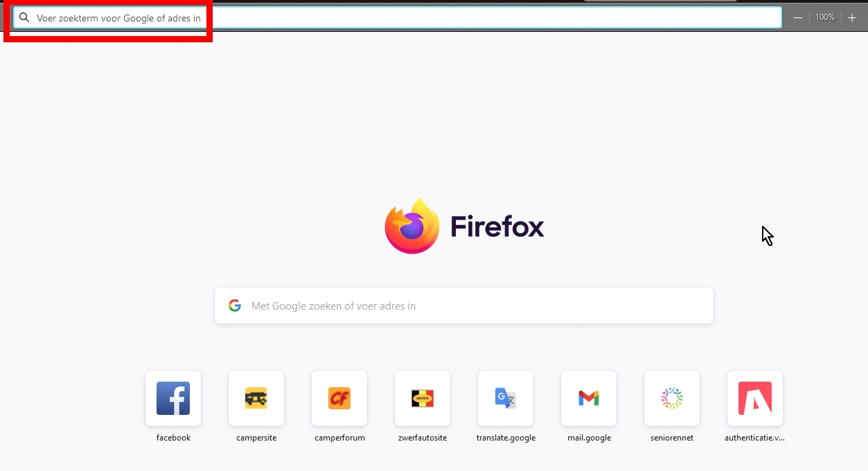This screenshot has height=471, width=868.
Task: Click the 'mail.google' text label
Action: pyautogui.click(x=589, y=438)
